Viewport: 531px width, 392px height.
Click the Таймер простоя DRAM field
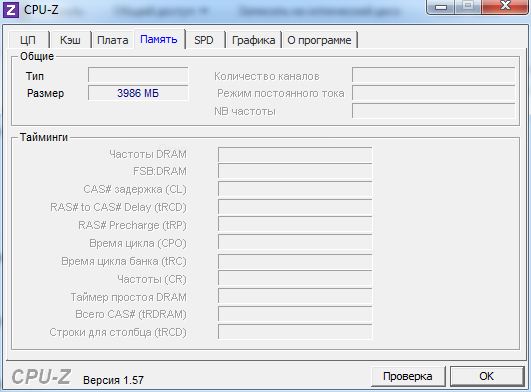click(295, 297)
